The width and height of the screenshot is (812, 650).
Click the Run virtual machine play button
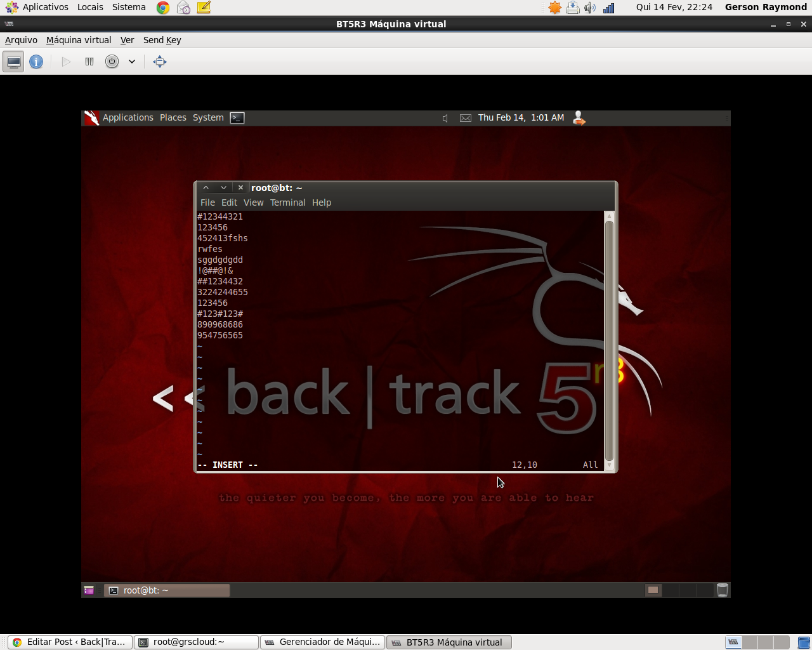point(66,62)
